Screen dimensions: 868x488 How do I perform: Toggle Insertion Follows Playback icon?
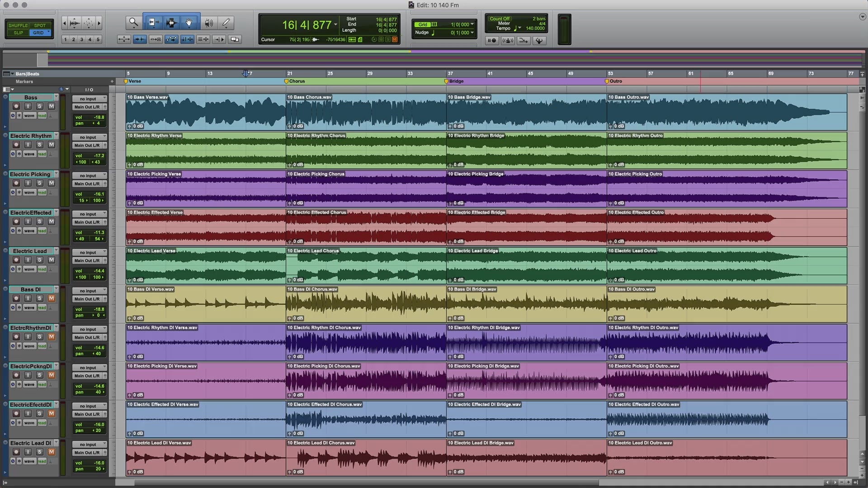[219, 39]
